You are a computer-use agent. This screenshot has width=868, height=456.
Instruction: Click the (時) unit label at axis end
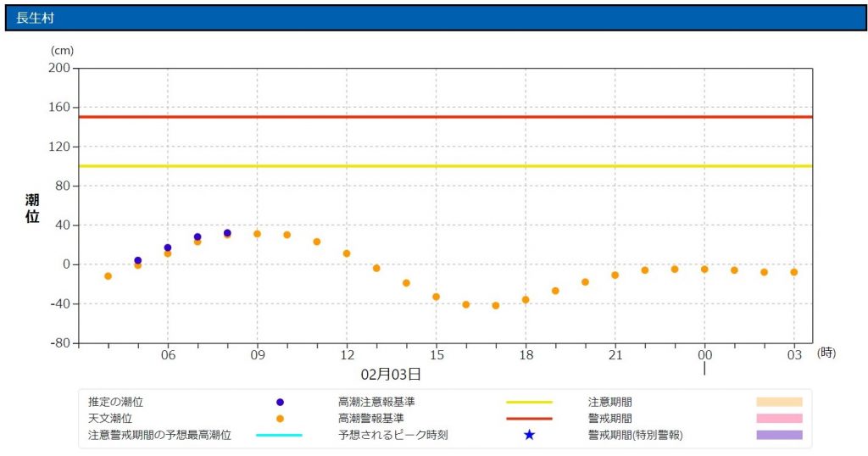coord(826,353)
